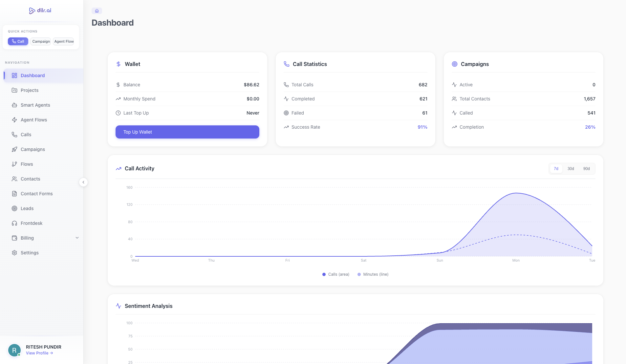This screenshot has width=626, height=364.
Task: Click the Total Contacts value 1,657
Action: (590, 99)
